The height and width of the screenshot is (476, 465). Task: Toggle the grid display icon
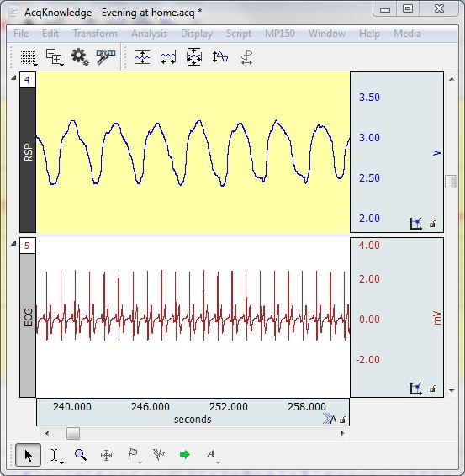[x=29, y=57]
